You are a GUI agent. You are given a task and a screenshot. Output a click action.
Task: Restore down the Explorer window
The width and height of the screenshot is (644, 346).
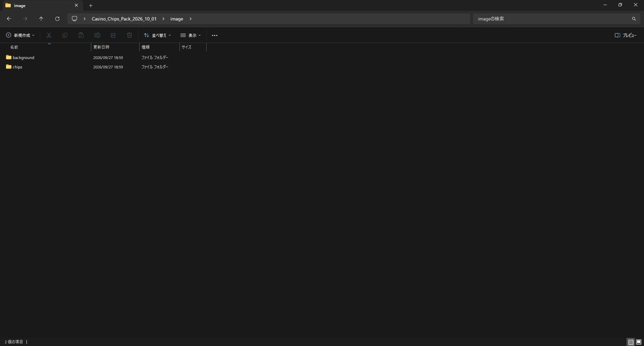point(620,5)
